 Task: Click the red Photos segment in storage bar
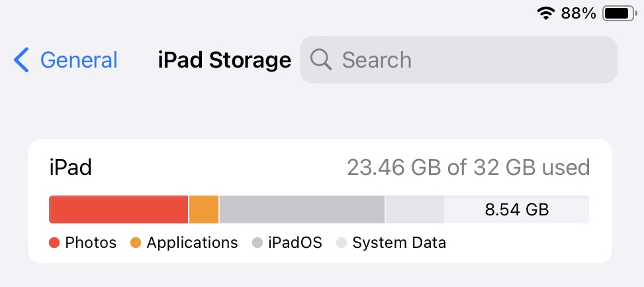pos(118,209)
